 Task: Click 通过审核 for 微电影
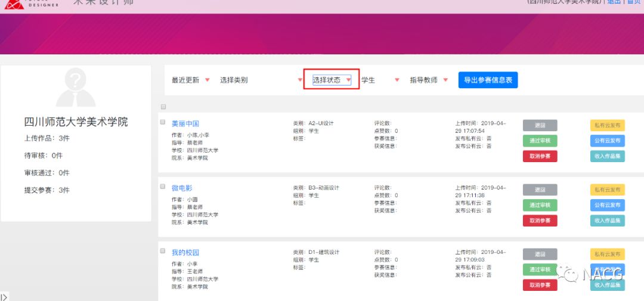[x=540, y=205]
